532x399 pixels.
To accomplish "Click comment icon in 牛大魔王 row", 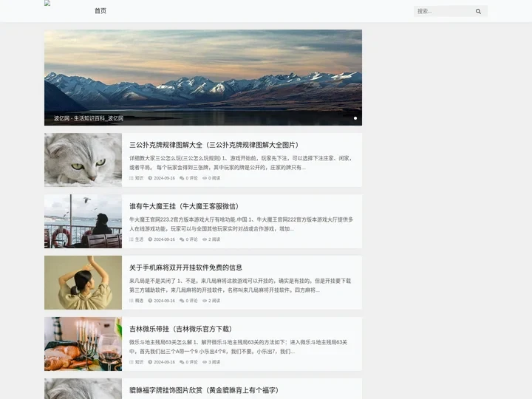I will [x=182, y=239].
